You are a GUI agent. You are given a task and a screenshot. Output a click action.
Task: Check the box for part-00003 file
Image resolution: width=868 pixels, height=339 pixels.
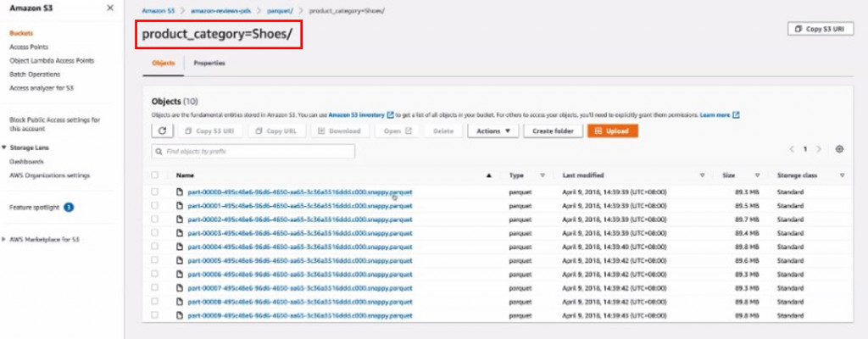tap(155, 233)
